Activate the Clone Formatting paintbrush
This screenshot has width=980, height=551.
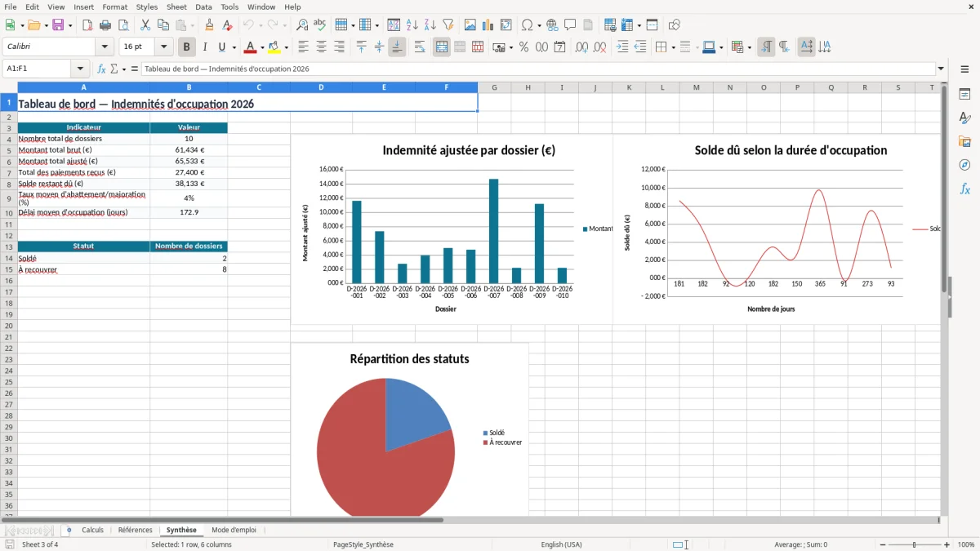pos(210,25)
